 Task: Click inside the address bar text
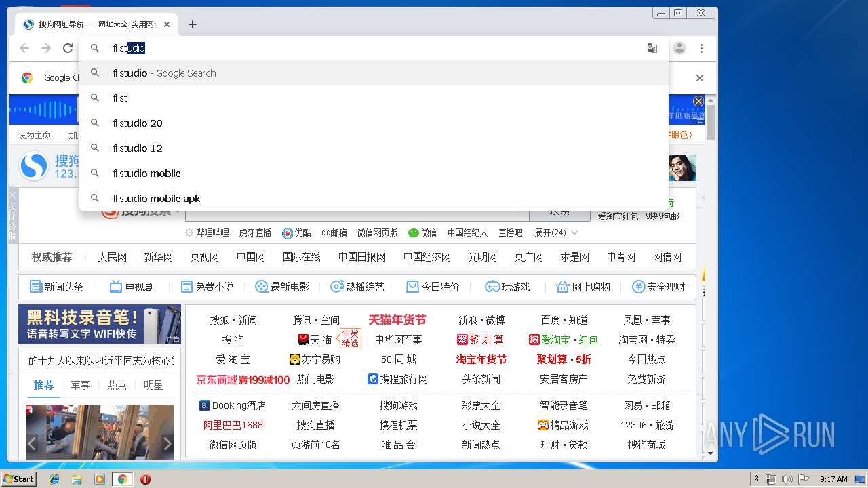[129, 48]
